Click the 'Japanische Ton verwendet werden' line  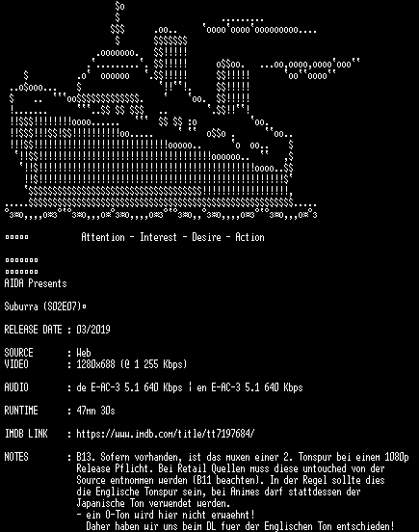click(x=153, y=503)
